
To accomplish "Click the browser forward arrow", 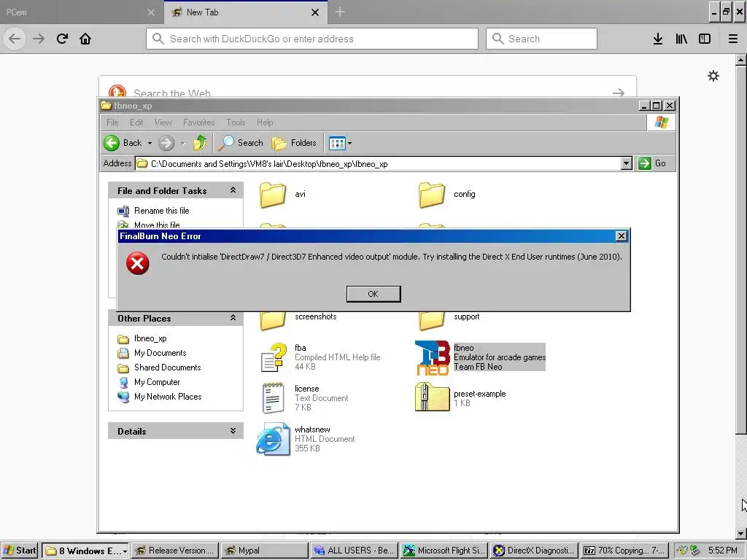I will click(x=39, y=39).
